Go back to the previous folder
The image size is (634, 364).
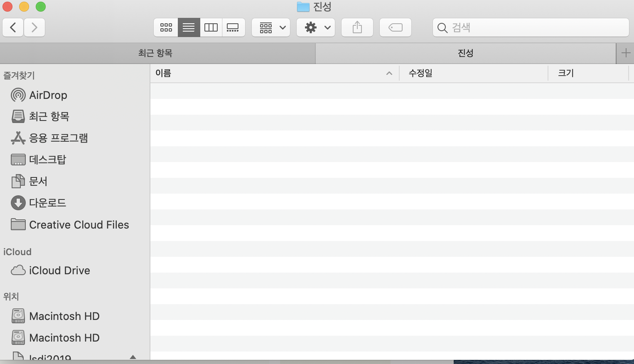(x=13, y=28)
